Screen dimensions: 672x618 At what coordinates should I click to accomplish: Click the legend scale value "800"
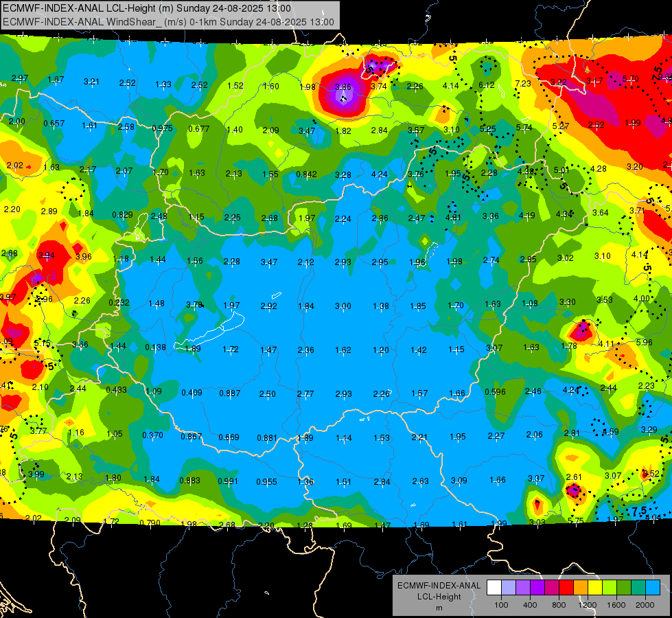pyautogui.click(x=559, y=605)
